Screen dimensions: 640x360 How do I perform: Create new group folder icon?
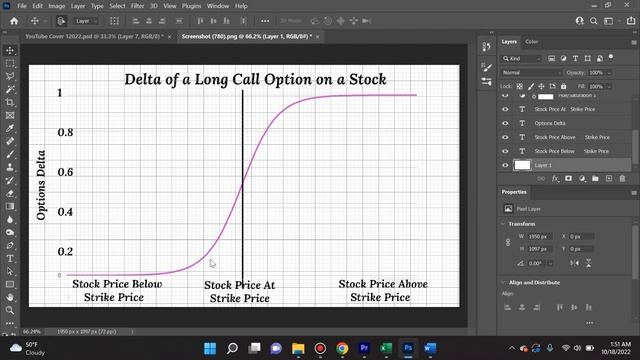coord(596,179)
